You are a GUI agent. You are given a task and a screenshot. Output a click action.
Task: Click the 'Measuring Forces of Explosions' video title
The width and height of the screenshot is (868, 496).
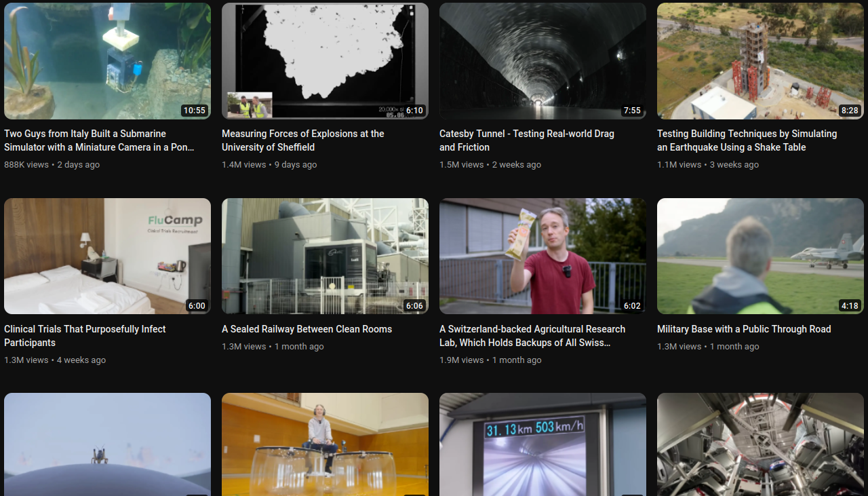[x=303, y=140]
